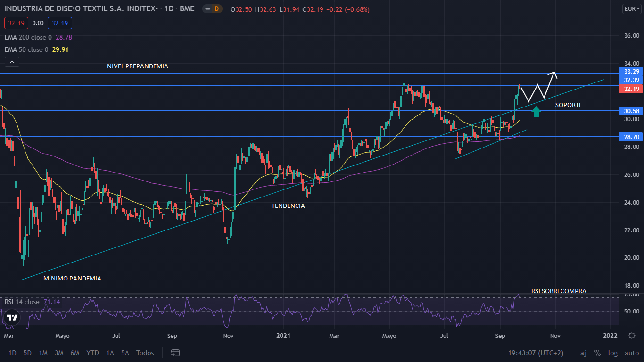Viewport: 644px width, 362px height.
Task: Toggle the percent scale mode
Action: [597, 353]
